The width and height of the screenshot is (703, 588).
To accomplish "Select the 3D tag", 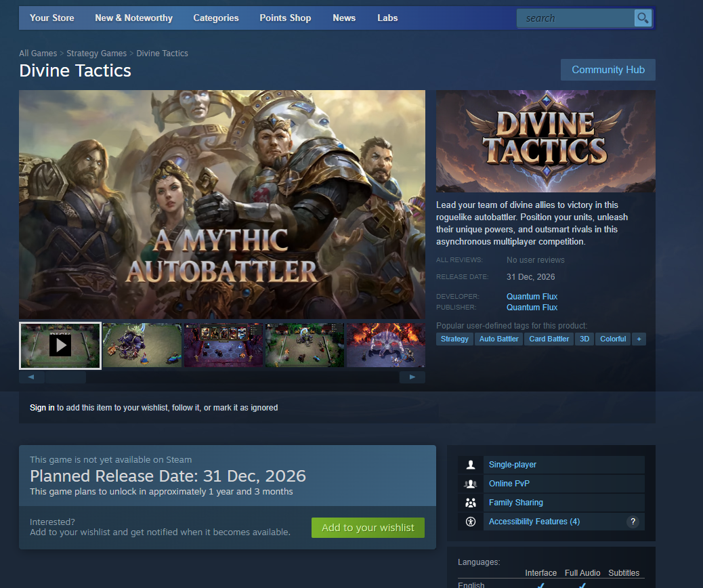I will (x=584, y=339).
